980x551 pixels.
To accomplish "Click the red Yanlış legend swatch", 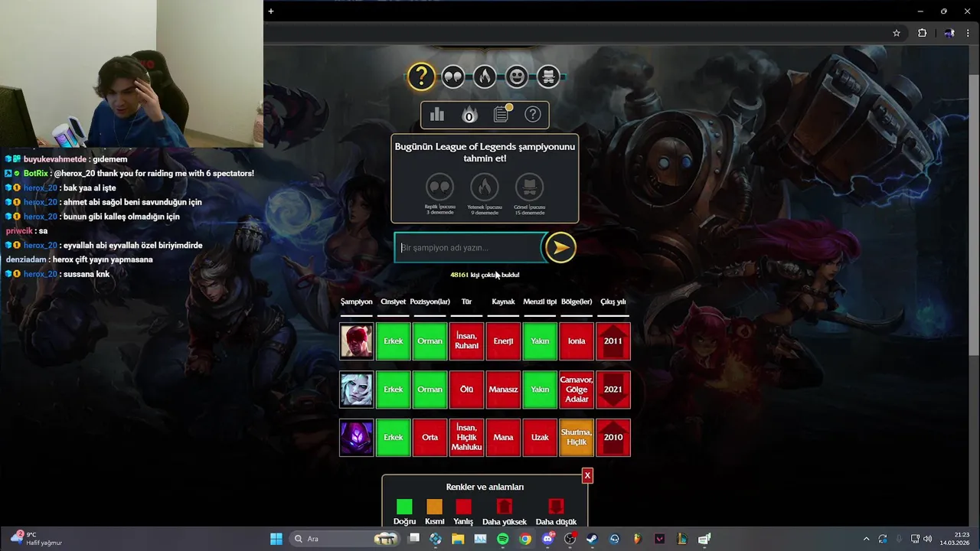I will (463, 507).
